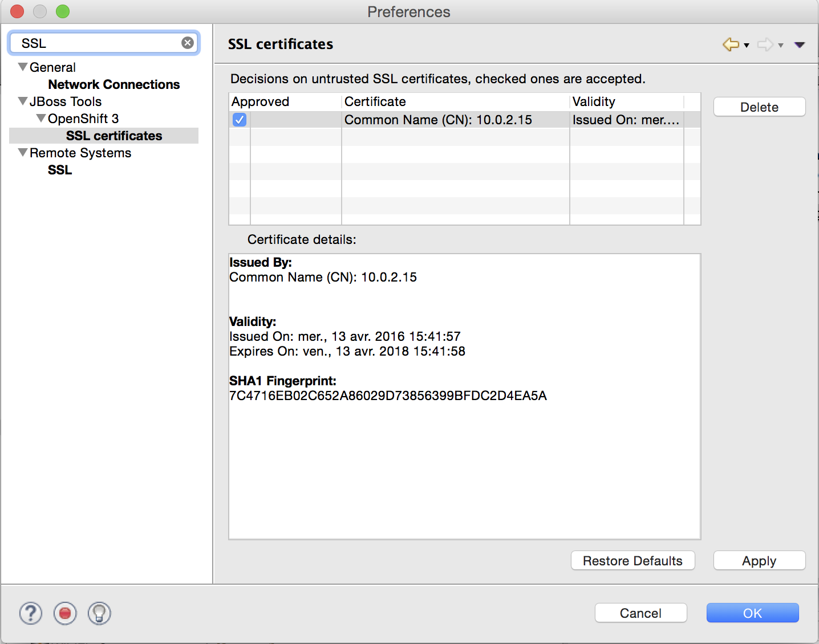Click the back navigation arrow icon

pos(731,44)
